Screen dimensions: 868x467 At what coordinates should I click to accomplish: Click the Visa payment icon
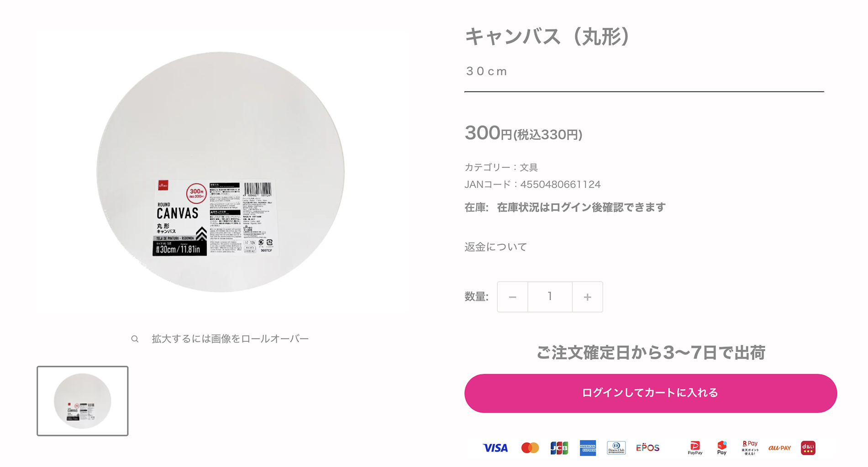(495, 448)
